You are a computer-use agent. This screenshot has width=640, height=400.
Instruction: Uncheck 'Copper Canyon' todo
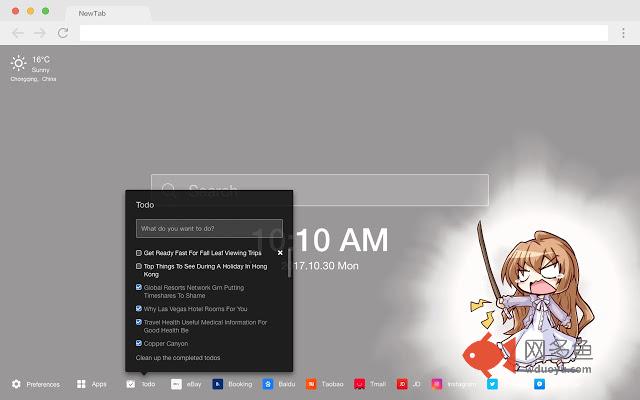(x=139, y=343)
